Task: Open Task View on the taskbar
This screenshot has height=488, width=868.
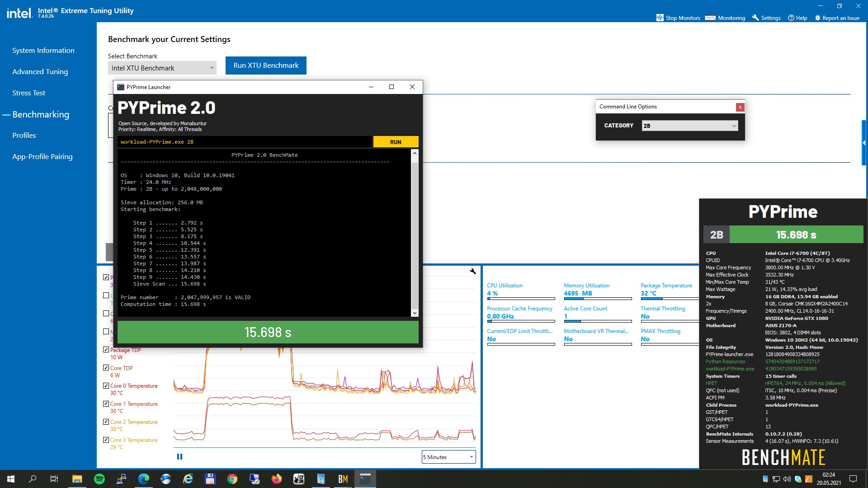Action: (54, 479)
